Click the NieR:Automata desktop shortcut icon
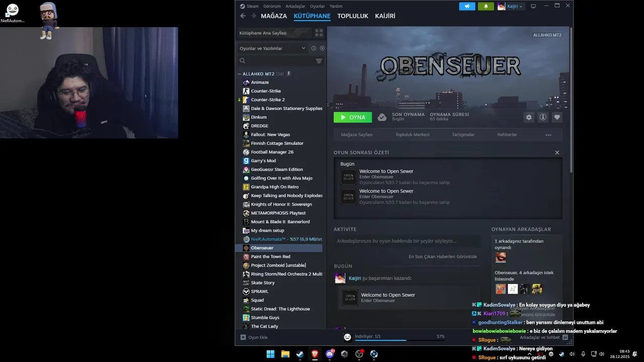Viewport: 644px width, 362px height. click(12, 13)
